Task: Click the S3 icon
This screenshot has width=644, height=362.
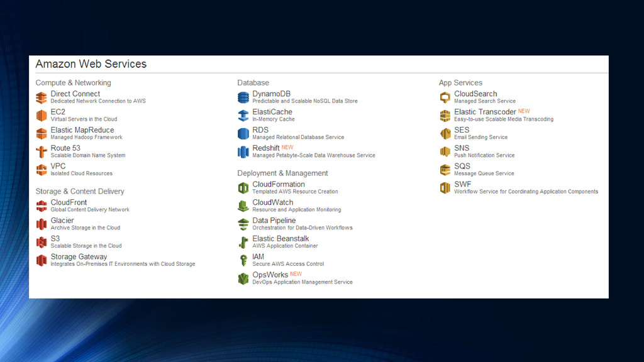Action: [x=42, y=242]
